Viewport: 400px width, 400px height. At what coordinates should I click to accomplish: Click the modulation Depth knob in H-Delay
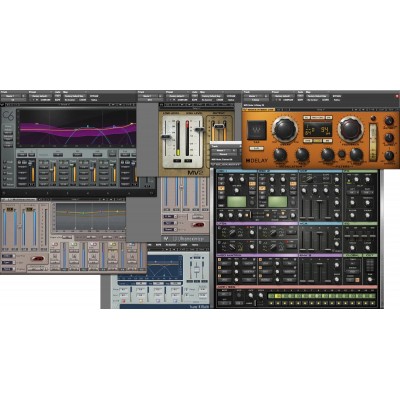tap(280, 155)
